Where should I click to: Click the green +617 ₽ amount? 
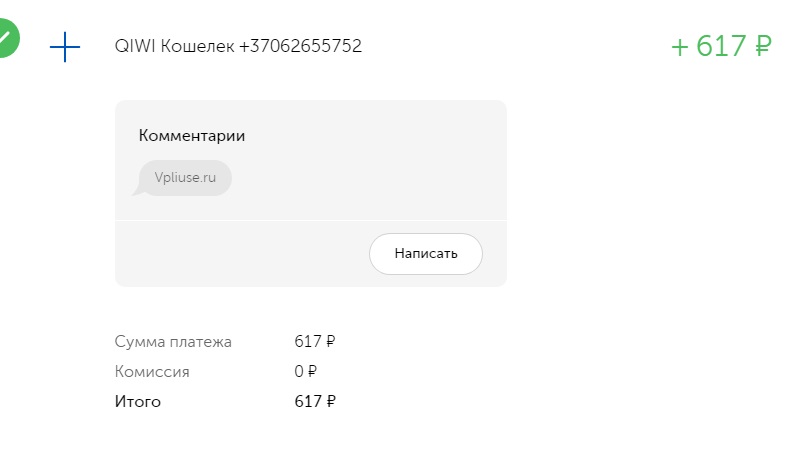click(x=721, y=46)
